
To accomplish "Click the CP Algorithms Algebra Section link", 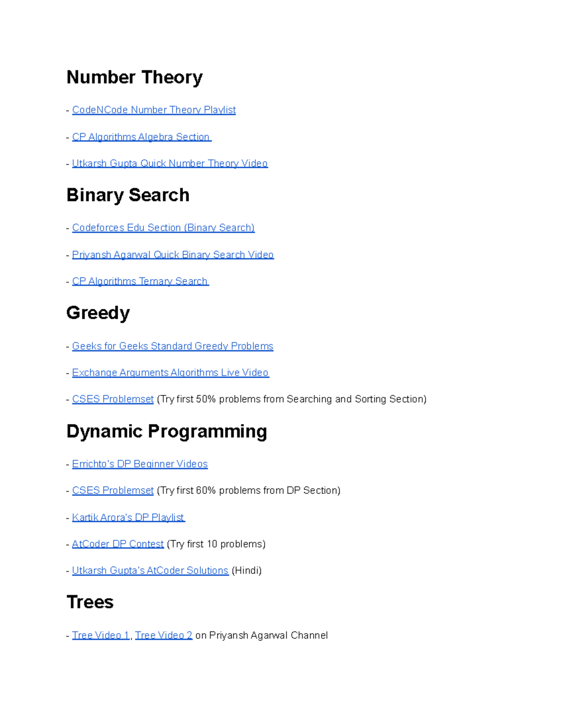I will tap(140, 136).
